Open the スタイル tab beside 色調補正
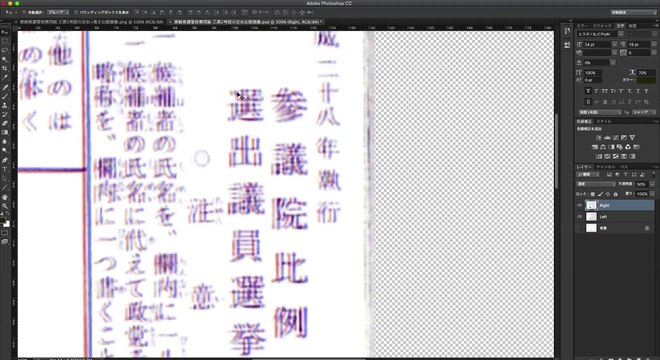 click(604, 121)
